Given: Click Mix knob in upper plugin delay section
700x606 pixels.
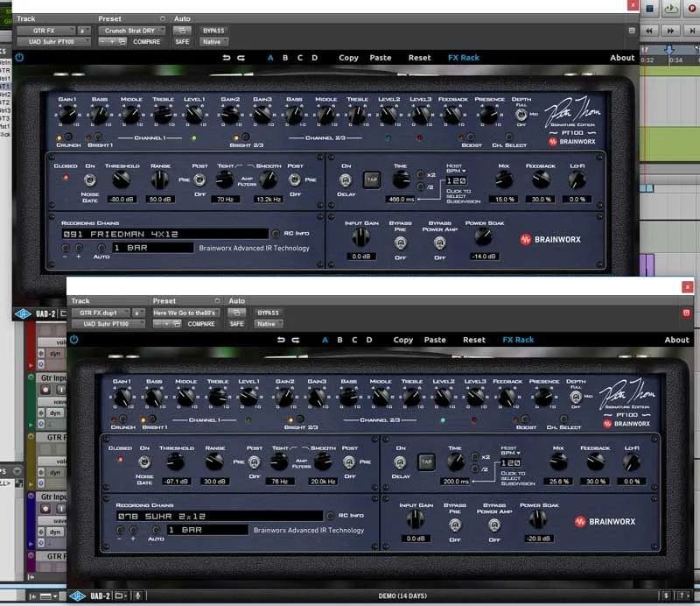Looking at the screenshot, I should point(504,180).
